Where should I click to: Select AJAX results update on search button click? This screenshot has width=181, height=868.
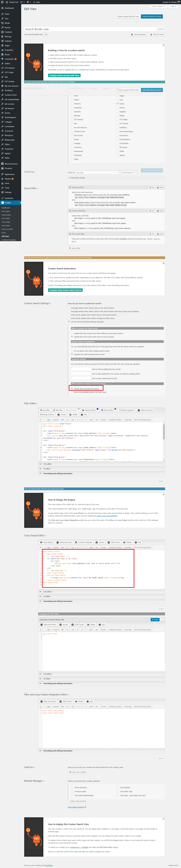point(69,315)
